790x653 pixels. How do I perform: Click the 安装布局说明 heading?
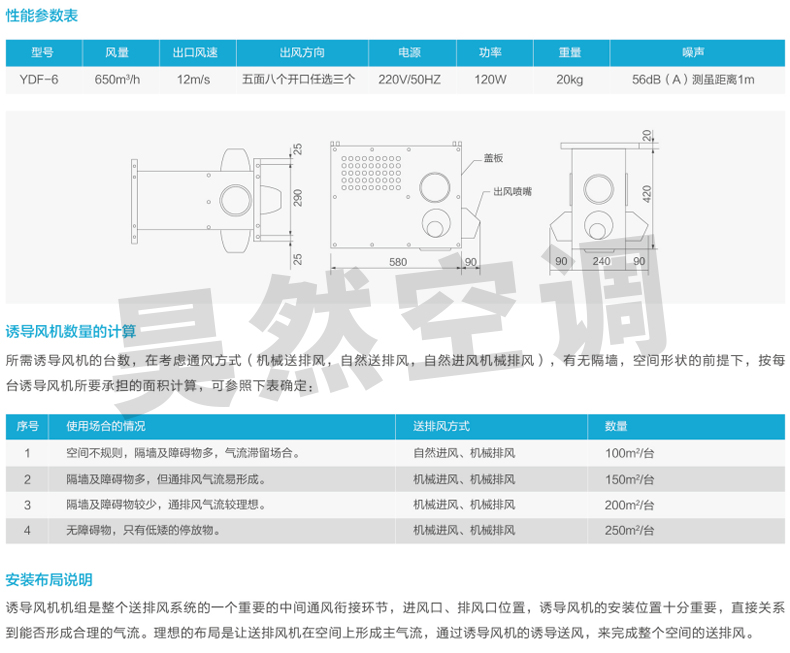click(49, 579)
